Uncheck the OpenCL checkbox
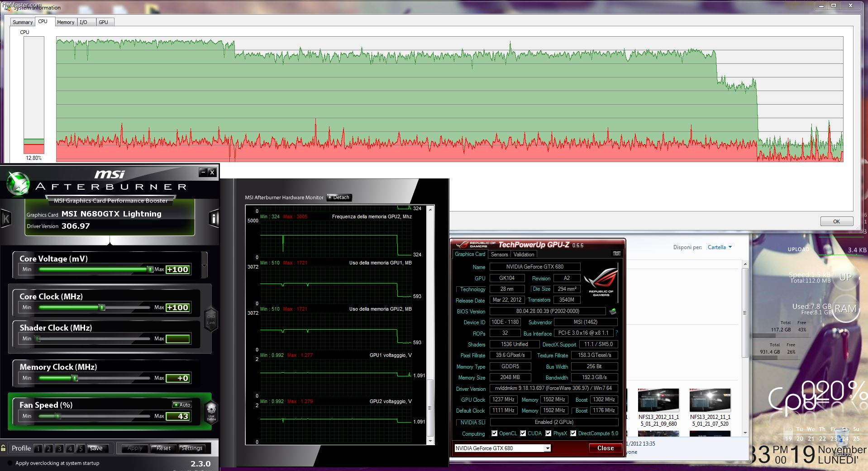868x471 pixels. (494, 433)
